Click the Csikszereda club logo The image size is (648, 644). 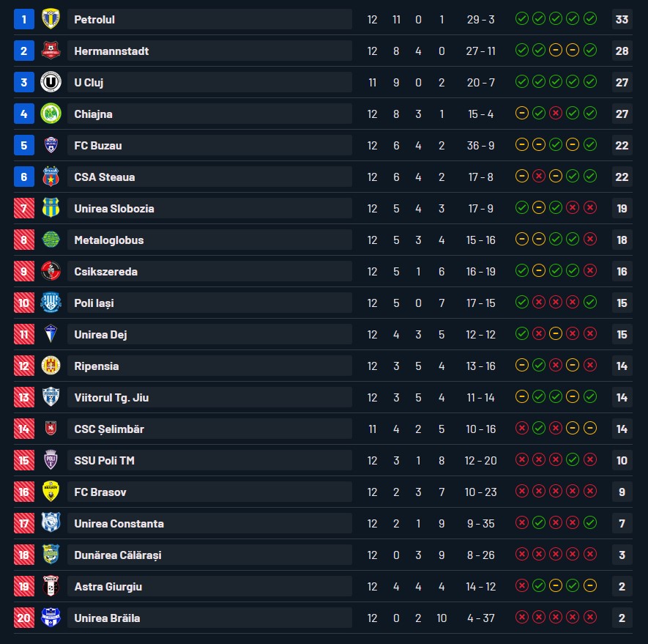pyautogui.click(x=51, y=271)
